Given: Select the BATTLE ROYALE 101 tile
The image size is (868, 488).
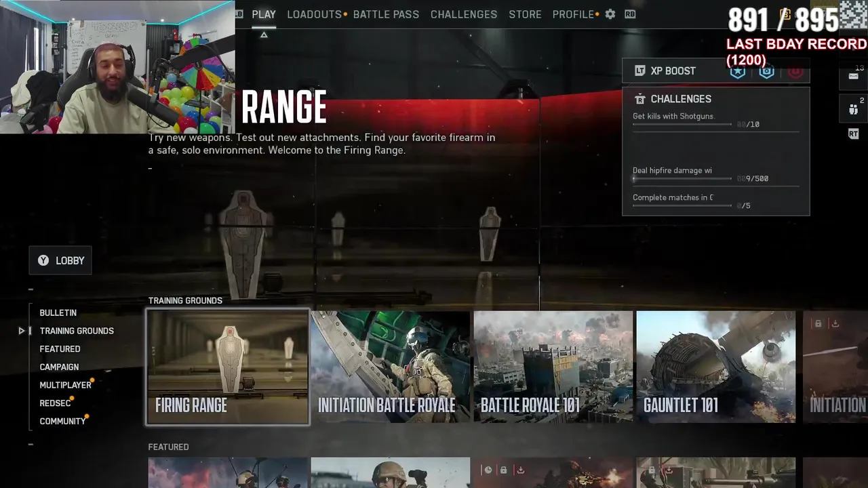Looking at the screenshot, I should point(553,367).
